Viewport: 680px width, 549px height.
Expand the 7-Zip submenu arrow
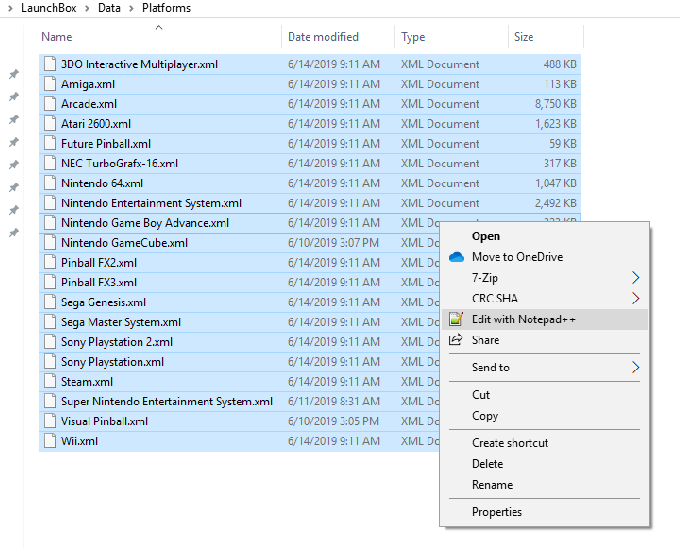635,278
